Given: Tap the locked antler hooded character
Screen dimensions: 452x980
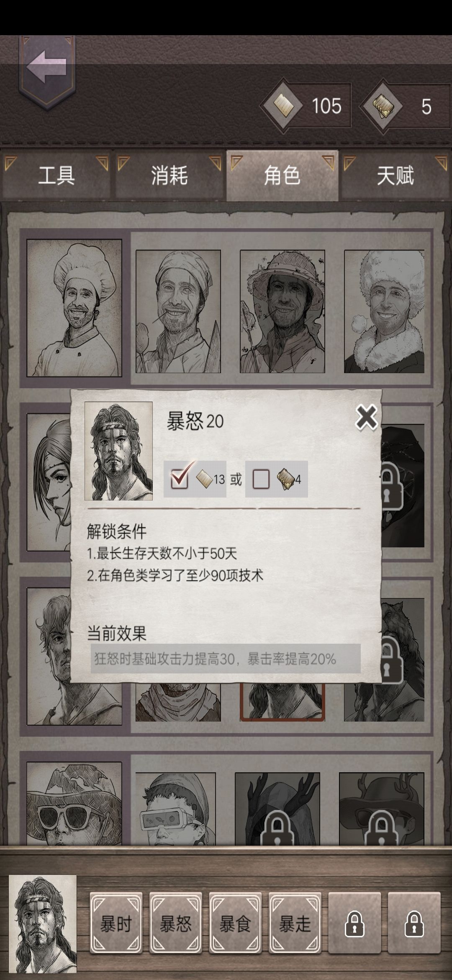Looking at the screenshot, I should tap(277, 808).
